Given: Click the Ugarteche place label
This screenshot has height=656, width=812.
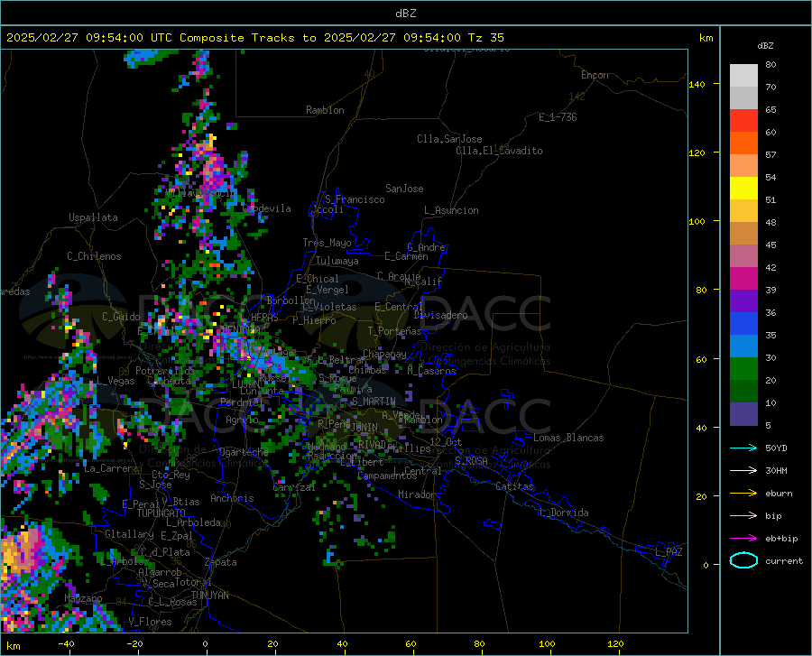Looking at the screenshot, I should point(244,452).
